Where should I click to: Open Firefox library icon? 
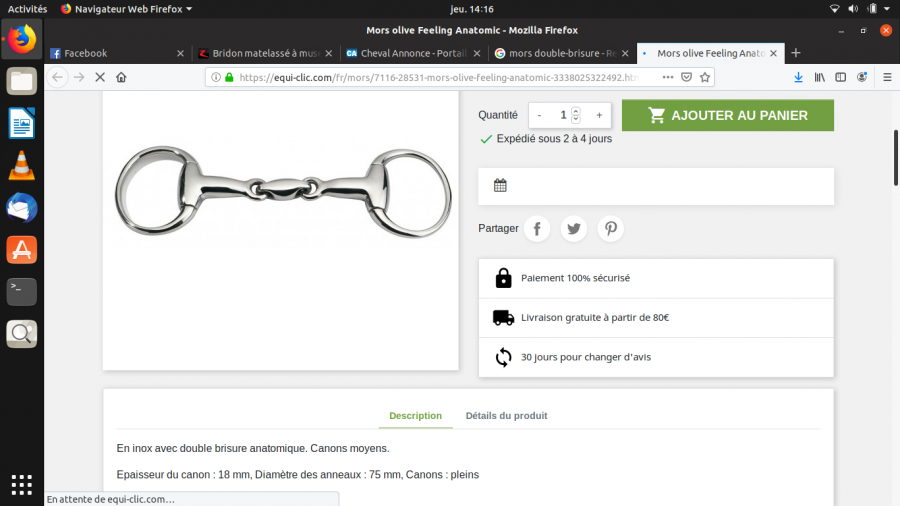[820, 77]
